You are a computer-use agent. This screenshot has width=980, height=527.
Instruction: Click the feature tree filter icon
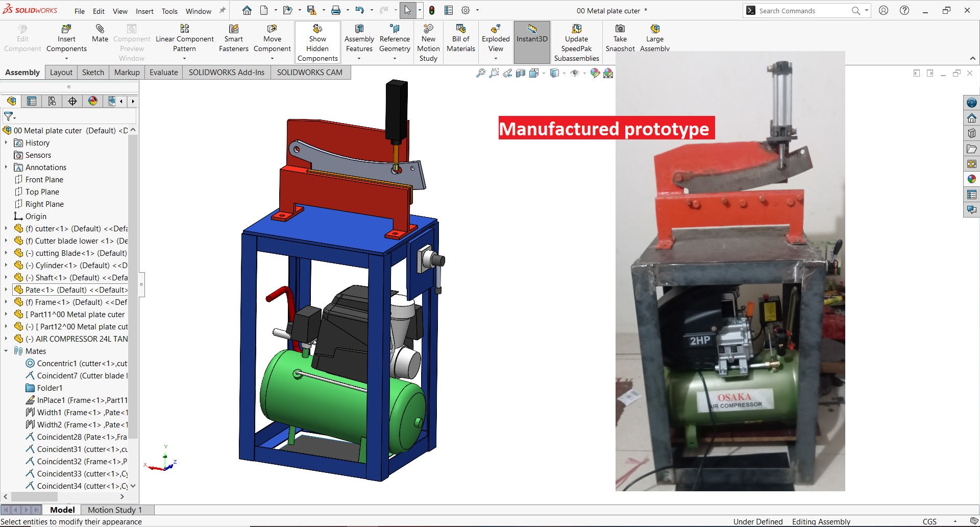click(9, 116)
